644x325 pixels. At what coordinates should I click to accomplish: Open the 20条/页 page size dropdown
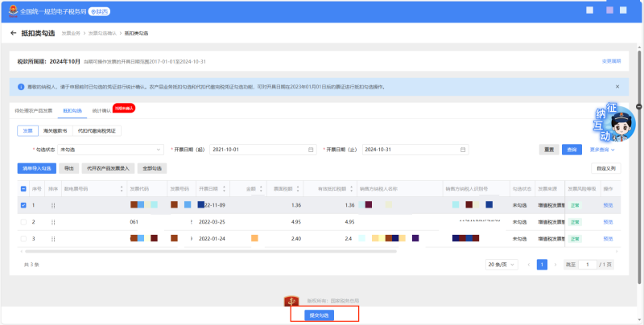[x=502, y=264]
